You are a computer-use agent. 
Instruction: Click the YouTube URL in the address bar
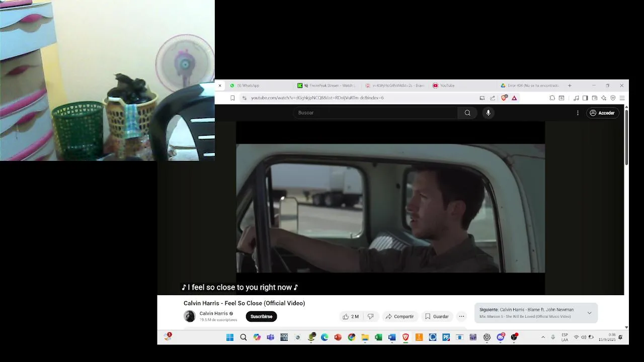[x=317, y=98]
